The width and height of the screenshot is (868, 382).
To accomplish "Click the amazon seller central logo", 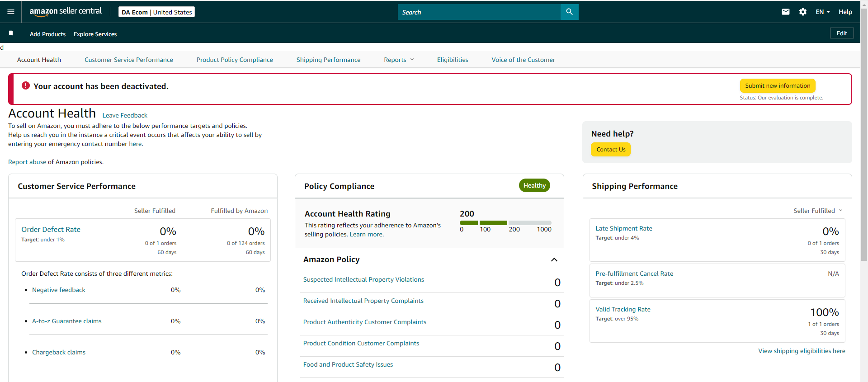I will 66,11.
